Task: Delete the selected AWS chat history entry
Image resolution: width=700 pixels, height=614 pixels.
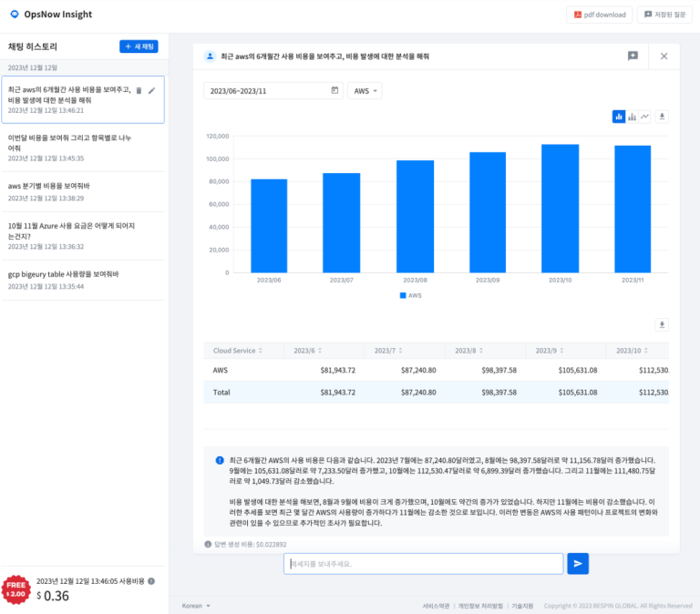Action: click(139, 91)
